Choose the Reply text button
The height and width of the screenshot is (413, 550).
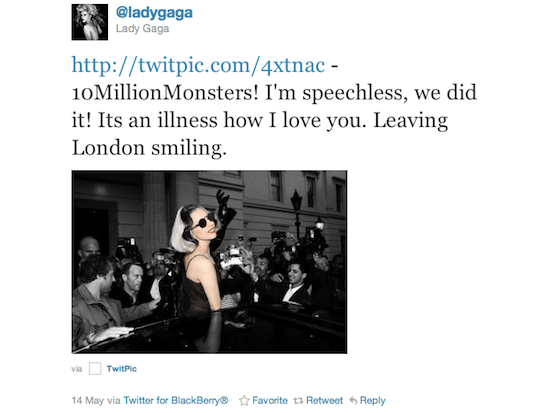click(x=373, y=400)
